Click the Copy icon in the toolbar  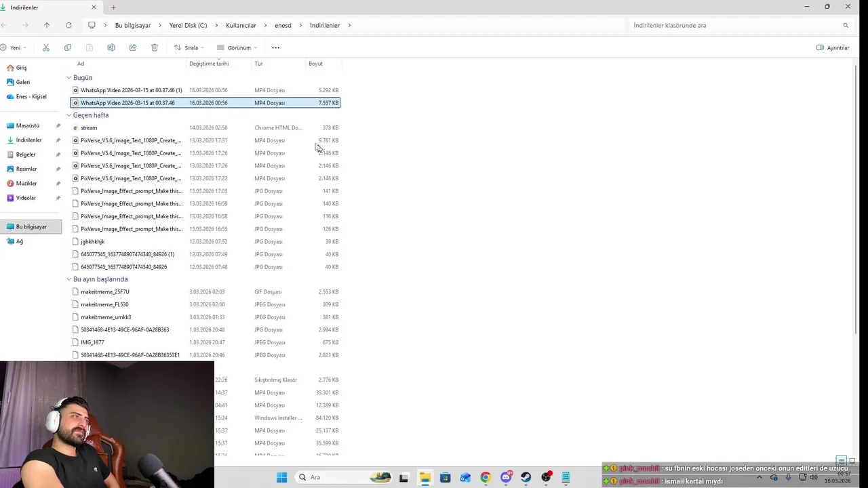[x=68, y=47]
